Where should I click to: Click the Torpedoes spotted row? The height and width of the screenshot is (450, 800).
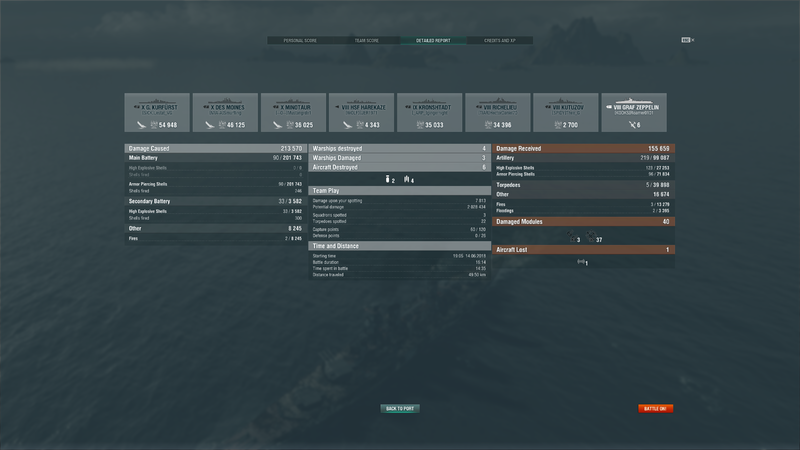(x=399, y=221)
